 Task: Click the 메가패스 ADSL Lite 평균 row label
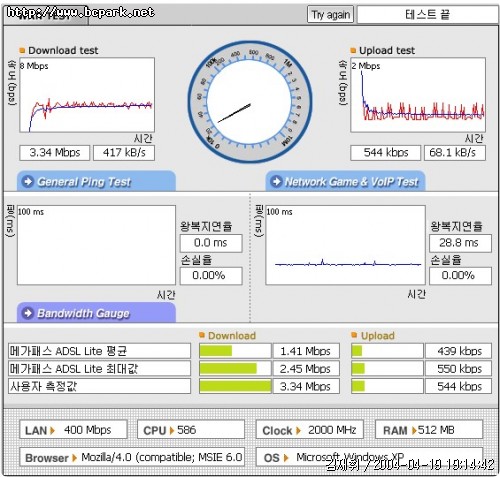click(x=99, y=351)
